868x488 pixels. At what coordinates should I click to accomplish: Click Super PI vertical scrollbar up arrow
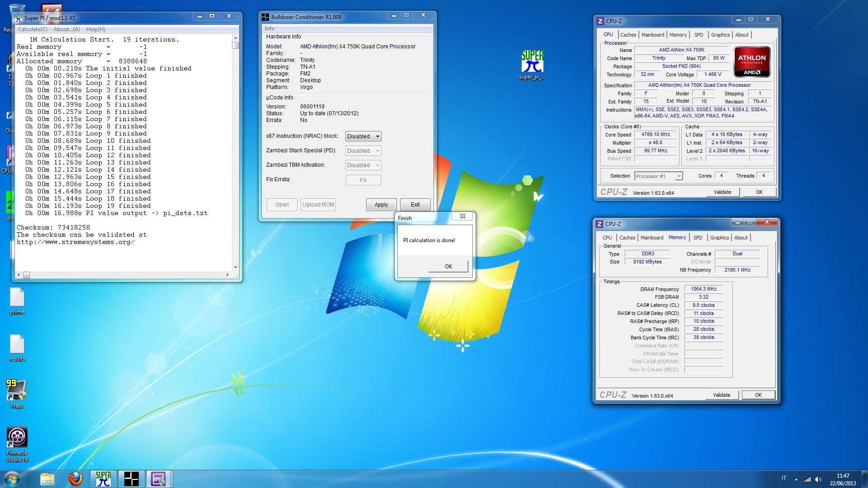pyautogui.click(x=236, y=38)
